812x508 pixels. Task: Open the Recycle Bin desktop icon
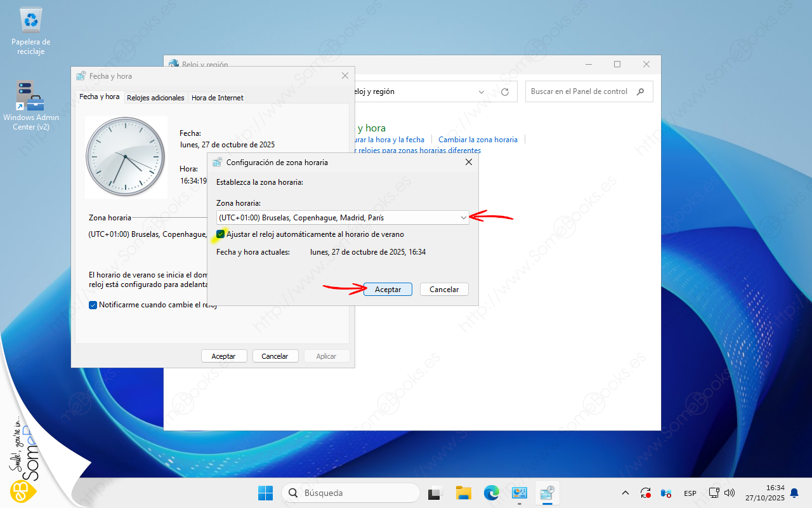tap(30, 22)
